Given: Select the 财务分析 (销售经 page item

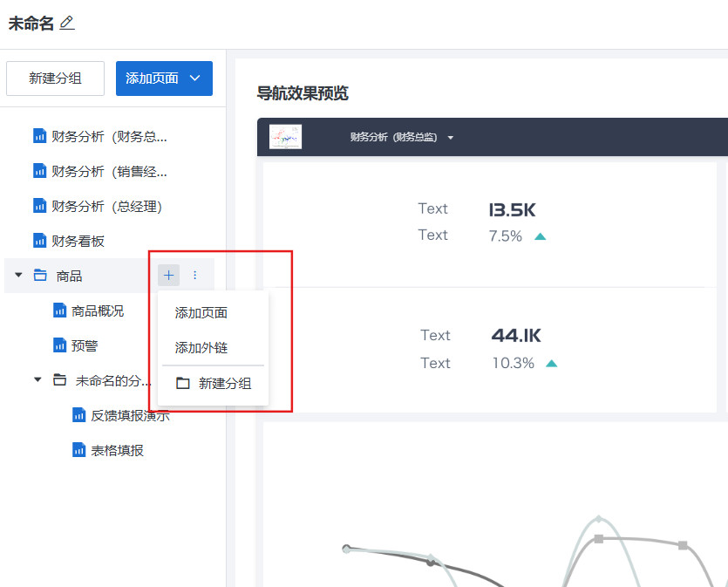Looking at the screenshot, I should (x=108, y=171).
